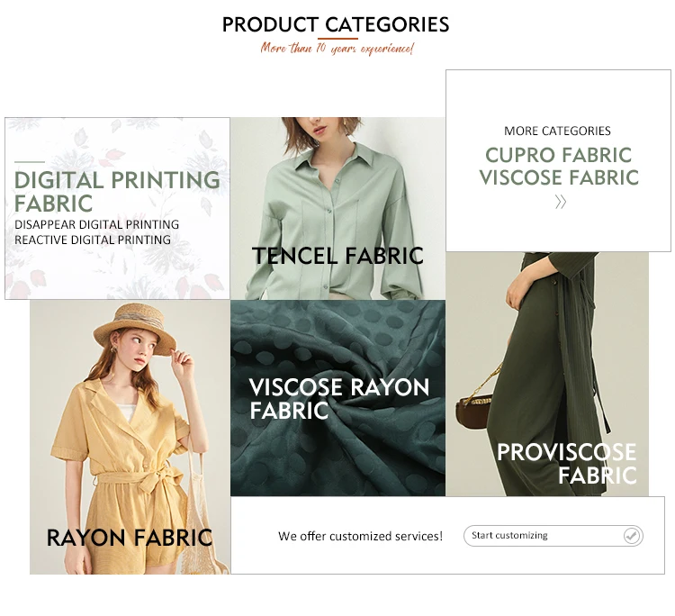Select Reactive Digital Printing
Viewport: 675px width, 616px height.
(x=92, y=240)
